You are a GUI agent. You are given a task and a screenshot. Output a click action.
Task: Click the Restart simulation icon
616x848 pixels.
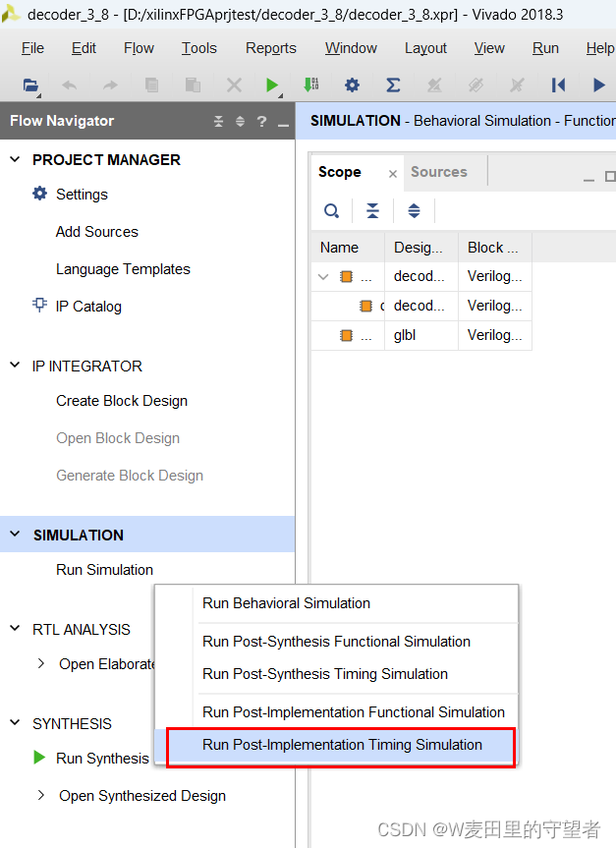(558, 85)
